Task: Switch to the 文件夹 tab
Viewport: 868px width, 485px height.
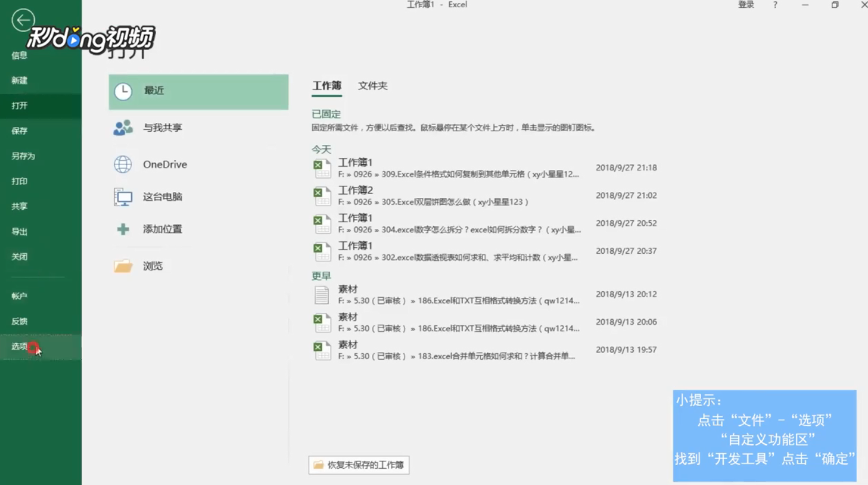Action: 373,86
